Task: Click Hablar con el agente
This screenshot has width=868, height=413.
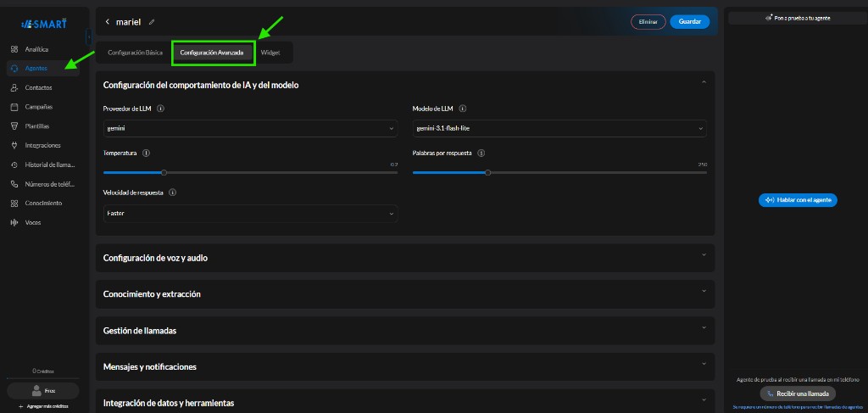Action: pyautogui.click(x=798, y=200)
